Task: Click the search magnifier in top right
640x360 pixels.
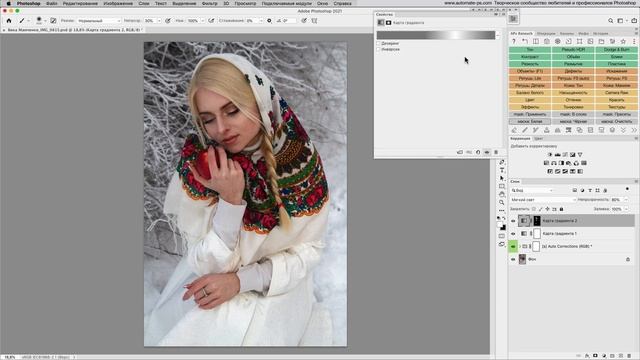Action: (611, 20)
